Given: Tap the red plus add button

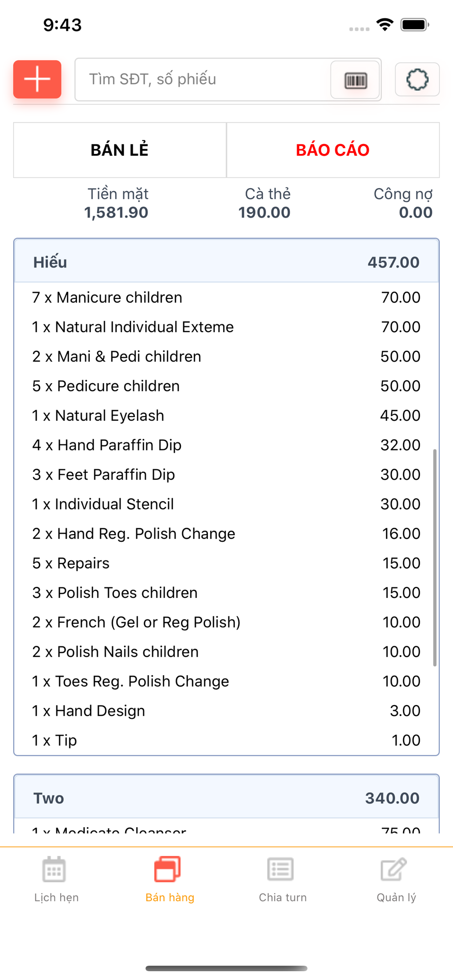Looking at the screenshot, I should (x=37, y=79).
